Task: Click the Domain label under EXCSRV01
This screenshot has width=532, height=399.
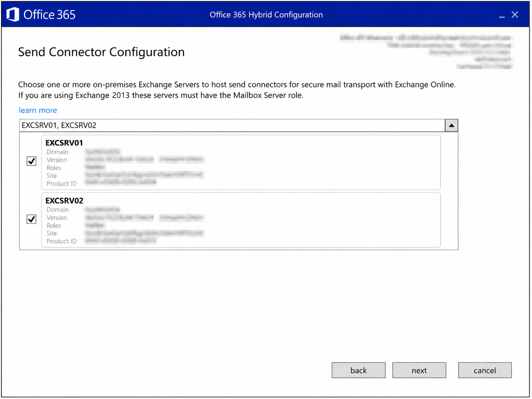Action: tap(57, 152)
